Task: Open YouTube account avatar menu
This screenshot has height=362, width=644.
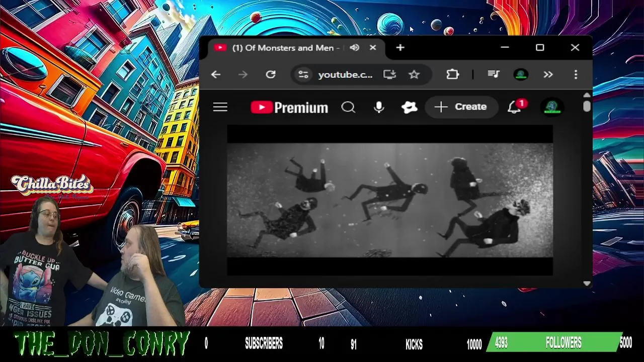Action: click(x=552, y=107)
